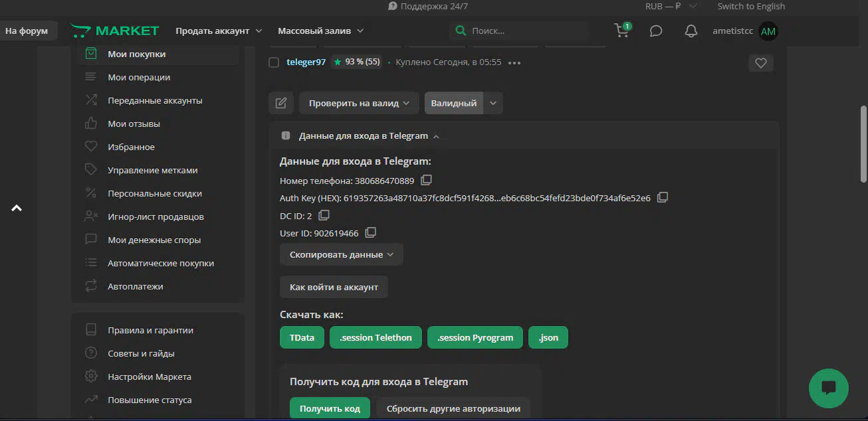Click Сбросить другие авторизации button
The image size is (868, 421).
[453, 408]
